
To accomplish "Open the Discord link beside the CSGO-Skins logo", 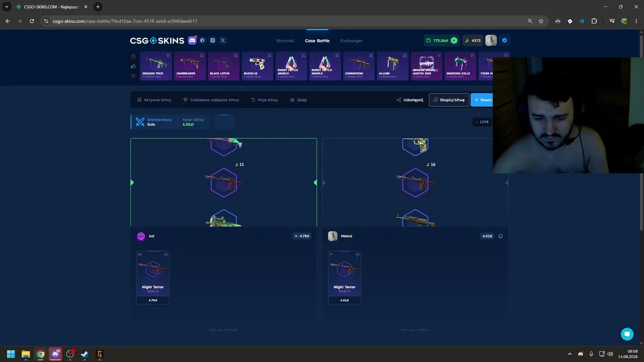I will tap(192, 40).
